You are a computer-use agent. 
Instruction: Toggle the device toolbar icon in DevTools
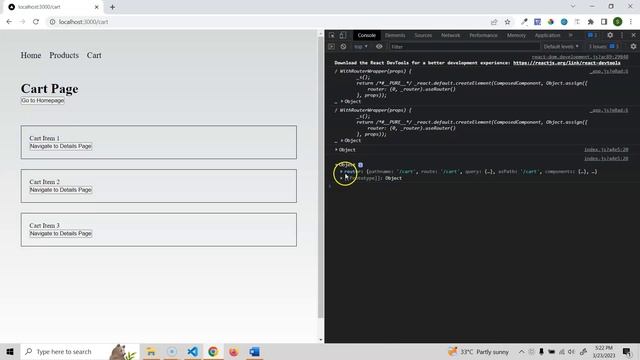342,36
